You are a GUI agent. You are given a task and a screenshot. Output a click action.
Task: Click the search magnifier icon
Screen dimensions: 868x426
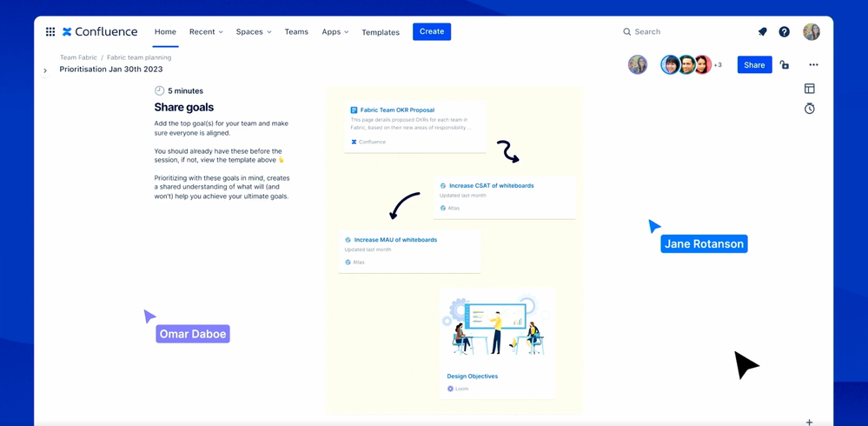626,32
